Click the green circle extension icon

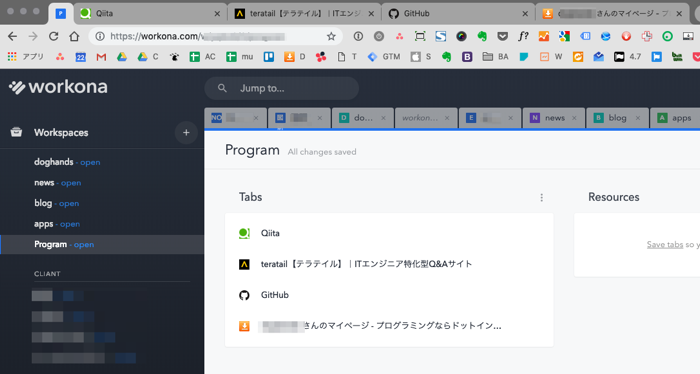[x=667, y=37]
